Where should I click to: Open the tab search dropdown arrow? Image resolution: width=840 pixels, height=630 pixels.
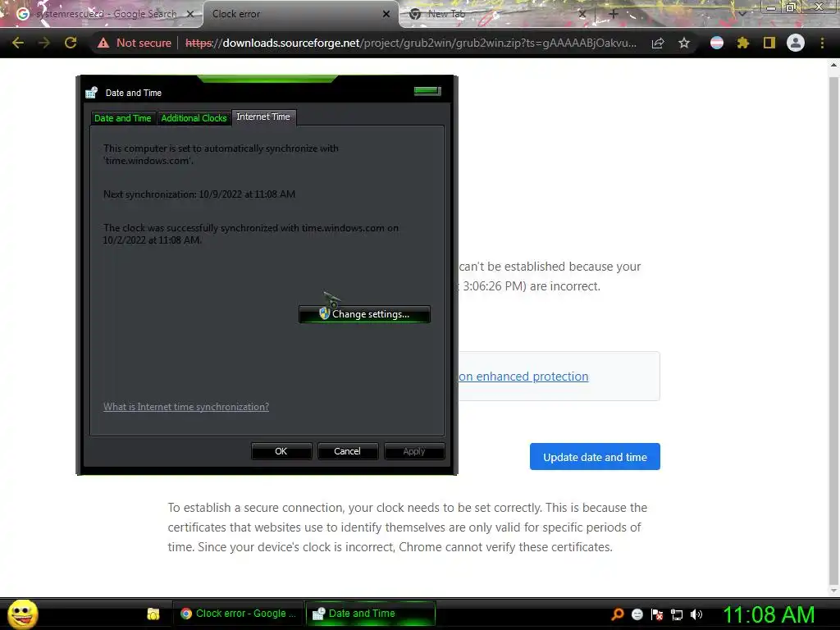click(x=742, y=14)
